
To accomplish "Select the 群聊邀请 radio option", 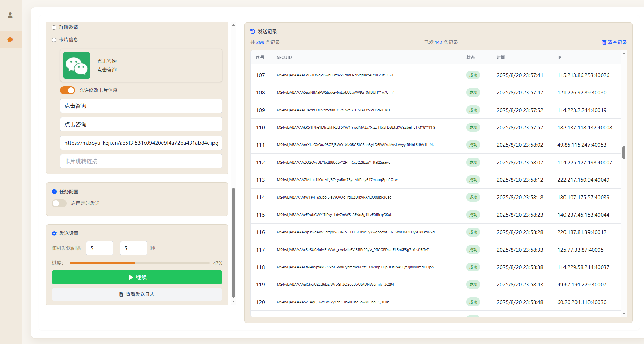I will click(54, 27).
